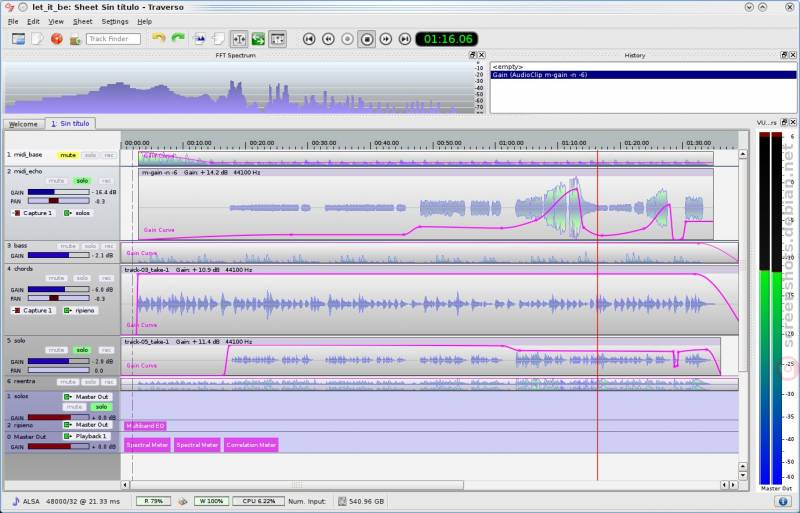This screenshot has width=800, height=513.
Task: Open the Capture 1 input selector on midi_echo
Action: (34, 213)
